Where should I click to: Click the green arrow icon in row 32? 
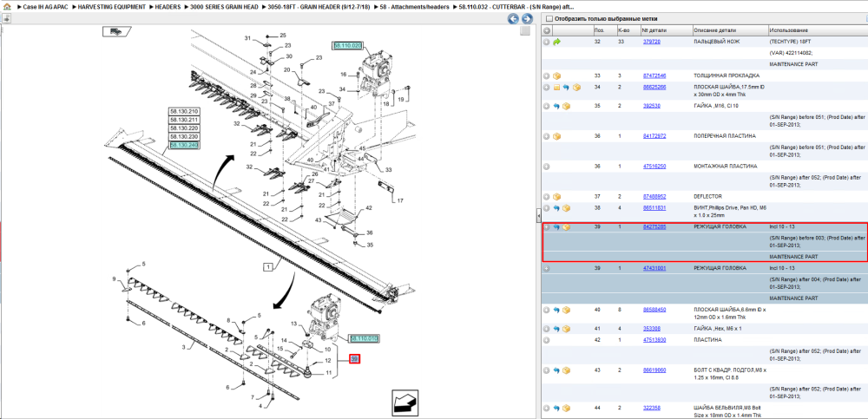(556, 42)
